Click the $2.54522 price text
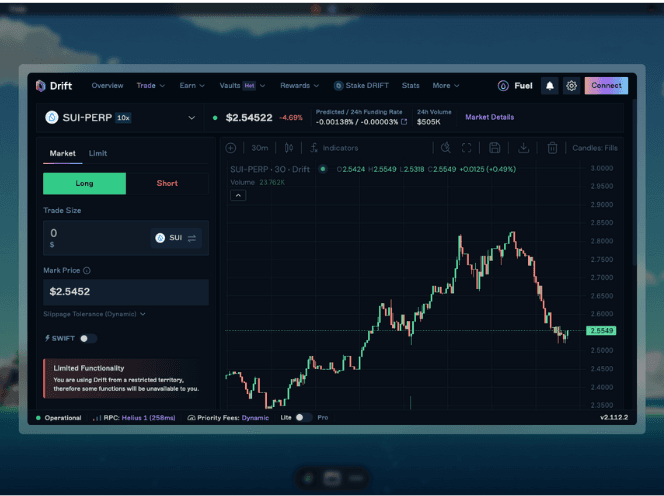The image size is (664, 496). pos(249,118)
